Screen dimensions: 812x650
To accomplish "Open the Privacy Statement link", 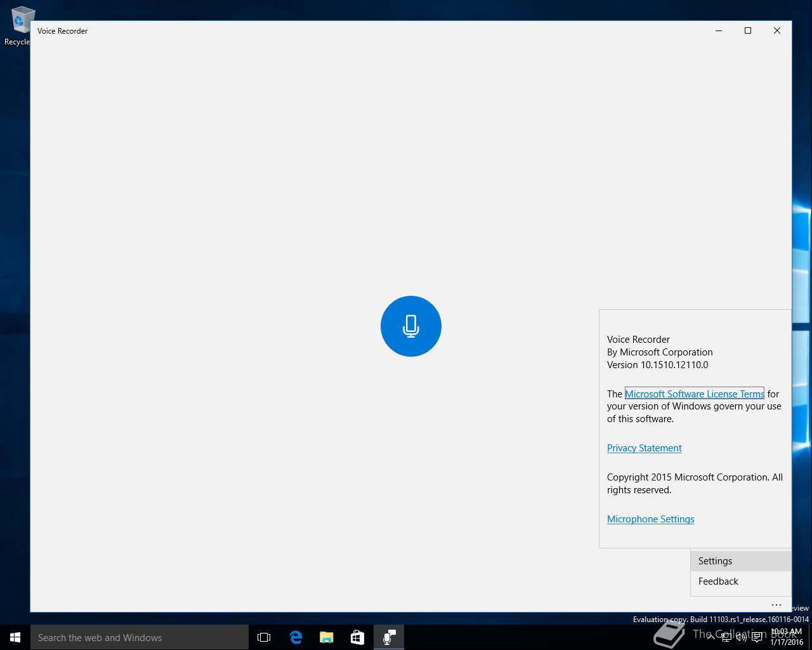I will point(645,448).
